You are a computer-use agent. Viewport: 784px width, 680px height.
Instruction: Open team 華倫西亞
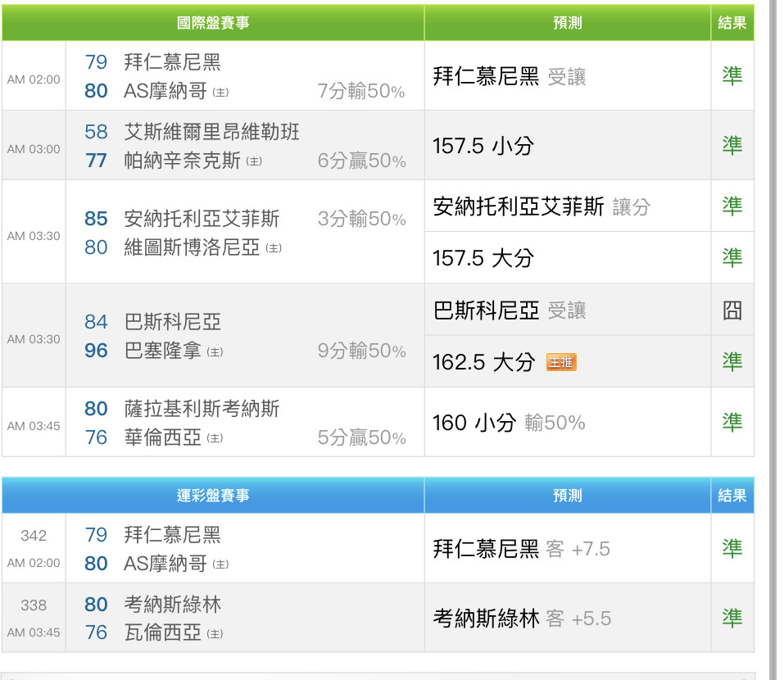163,437
